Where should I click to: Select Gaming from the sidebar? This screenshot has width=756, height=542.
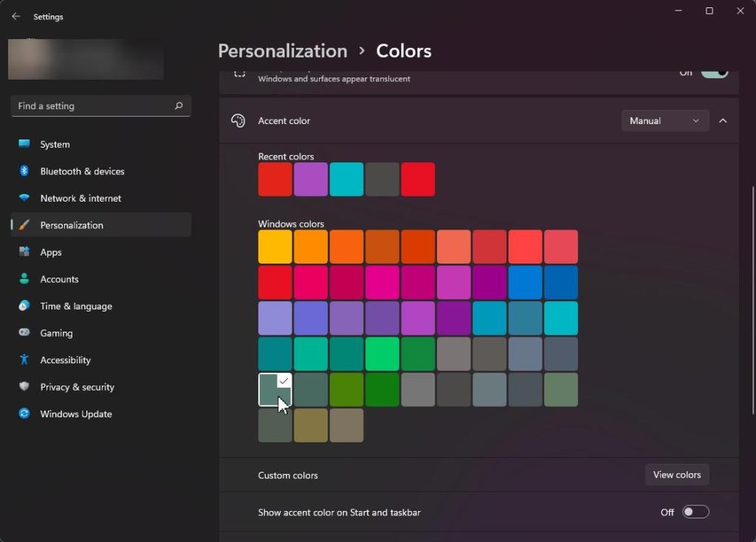click(56, 333)
